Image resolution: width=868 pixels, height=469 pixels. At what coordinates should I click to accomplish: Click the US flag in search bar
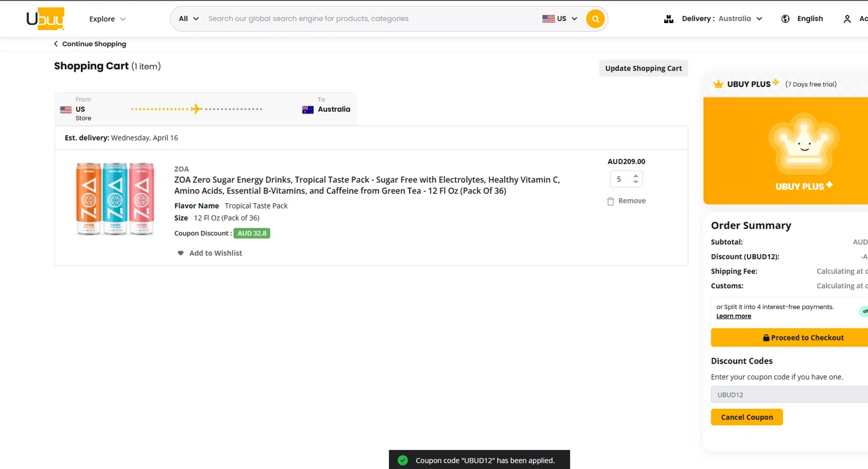[549, 19]
